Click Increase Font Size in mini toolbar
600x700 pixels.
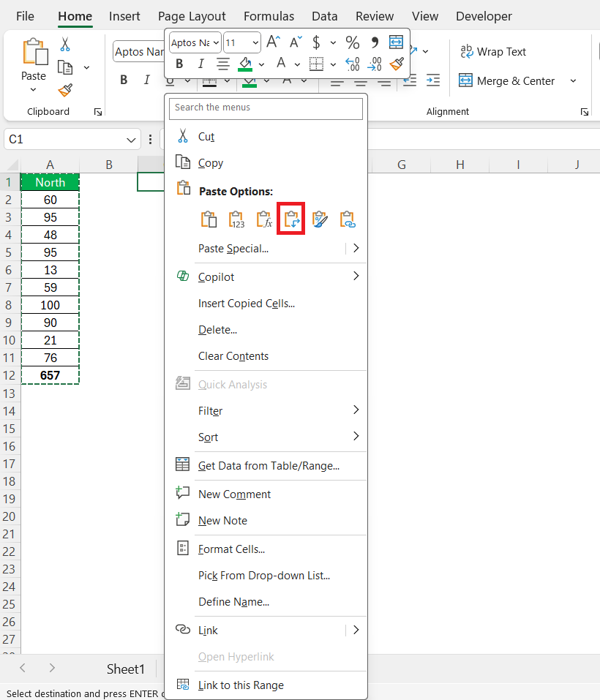click(x=273, y=42)
